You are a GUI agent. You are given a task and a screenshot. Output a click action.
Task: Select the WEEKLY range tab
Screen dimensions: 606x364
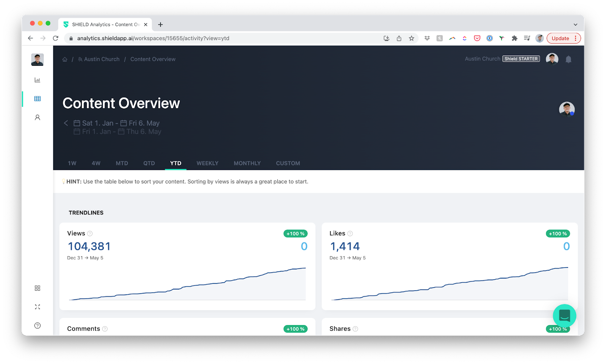[x=208, y=163]
